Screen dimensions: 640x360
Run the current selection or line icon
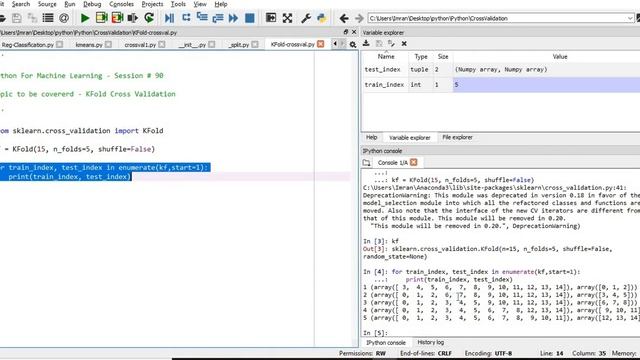(133, 18)
